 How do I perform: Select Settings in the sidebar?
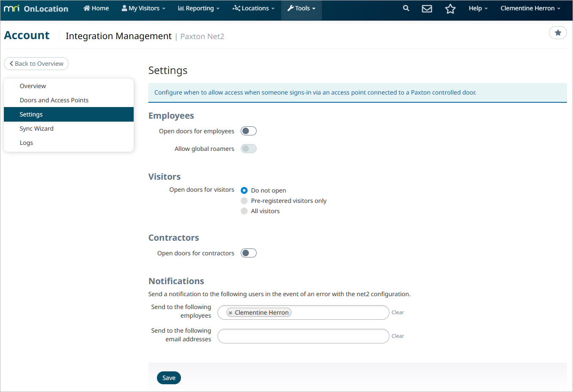point(69,114)
